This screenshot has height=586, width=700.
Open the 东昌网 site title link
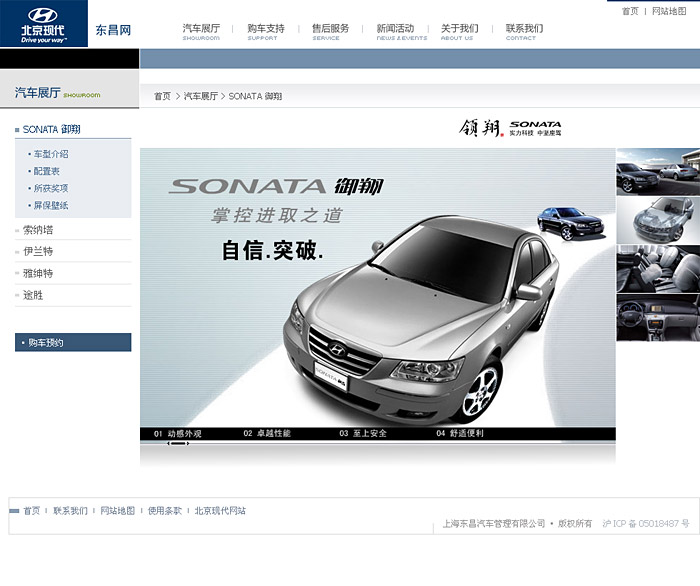tap(113, 30)
